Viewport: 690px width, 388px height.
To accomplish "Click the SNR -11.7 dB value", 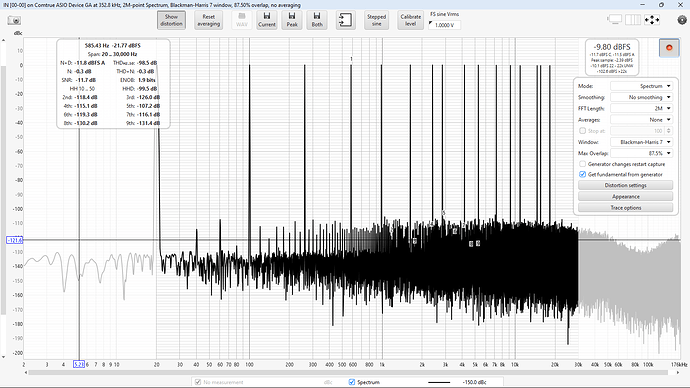I will pos(86,80).
